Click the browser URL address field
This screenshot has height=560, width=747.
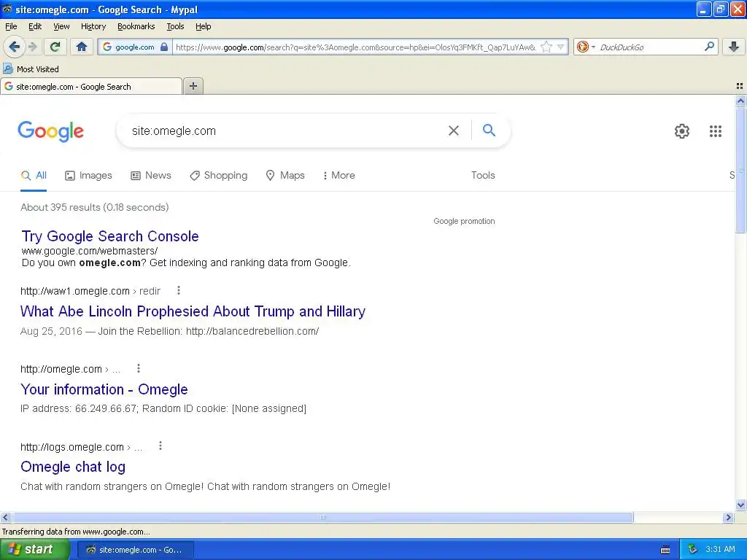click(x=355, y=47)
